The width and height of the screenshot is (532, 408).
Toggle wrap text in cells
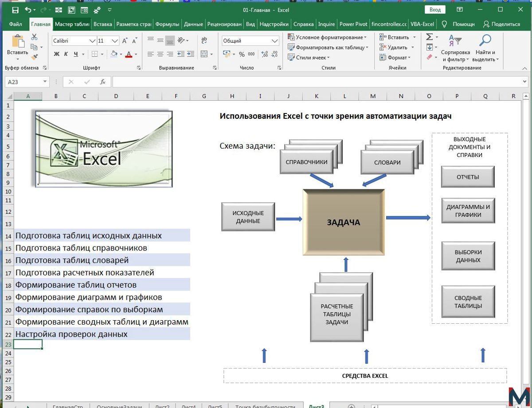coord(204,40)
